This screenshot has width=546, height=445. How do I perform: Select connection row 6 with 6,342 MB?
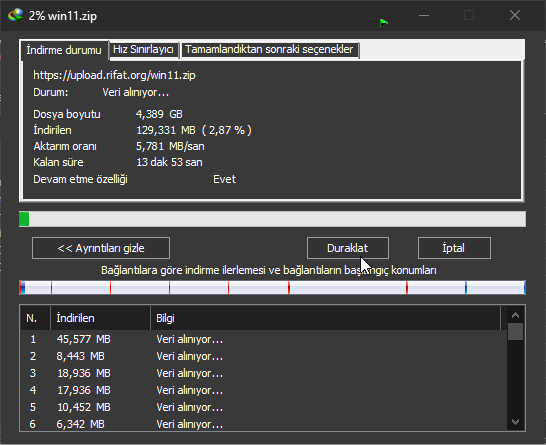(264, 424)
